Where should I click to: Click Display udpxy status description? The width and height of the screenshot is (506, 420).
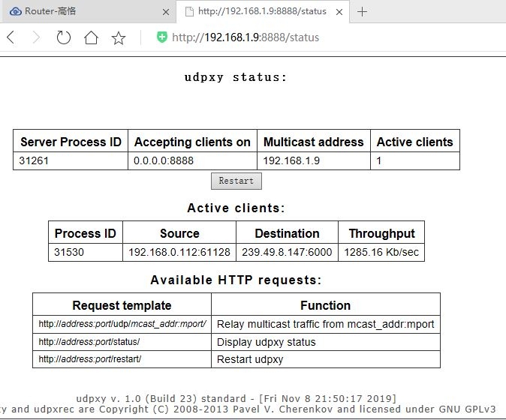point(267,342)
